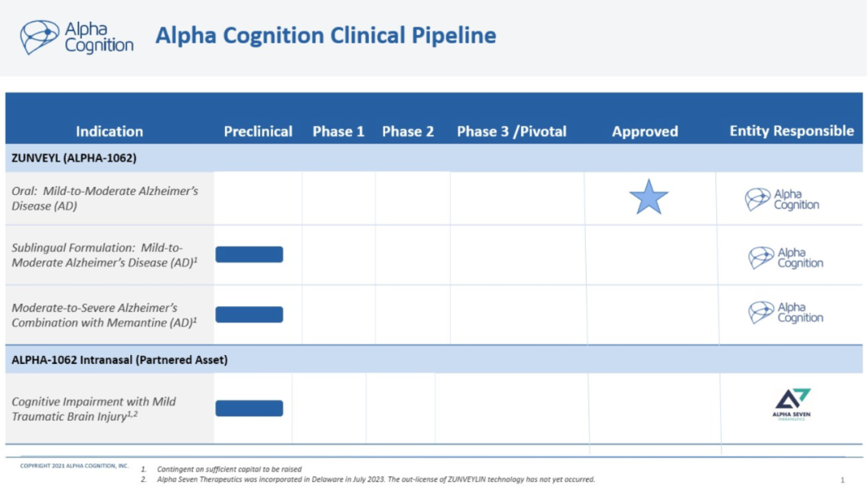Screen dimensions: 868x494
Task: Click the Alpha Cognition Clinical Pipeline title
Action: [325, 35]
